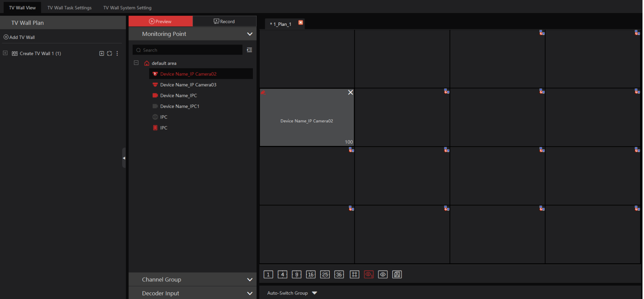
Task: Open the TV Wall Task Settings tab
Action: (x=69, y=7)
